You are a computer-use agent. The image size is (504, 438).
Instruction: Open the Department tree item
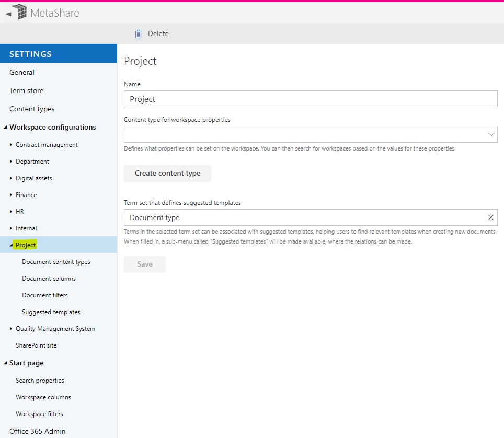(10, 161)
